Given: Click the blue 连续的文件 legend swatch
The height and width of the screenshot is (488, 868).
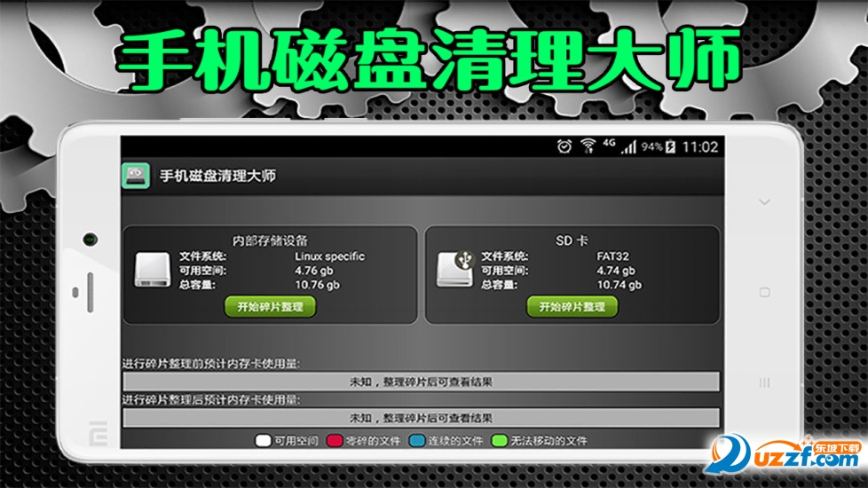Looking at the screenshot, I should (417, 440).
